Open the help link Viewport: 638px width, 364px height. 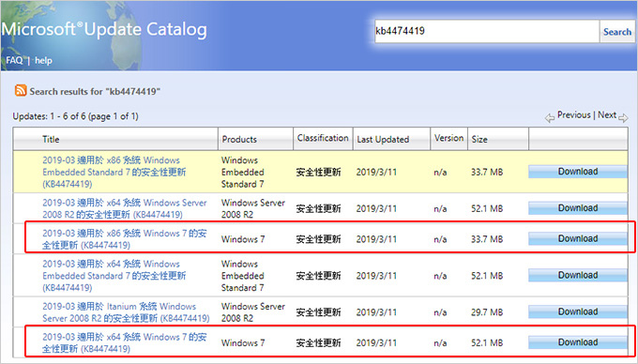(43, 61)
